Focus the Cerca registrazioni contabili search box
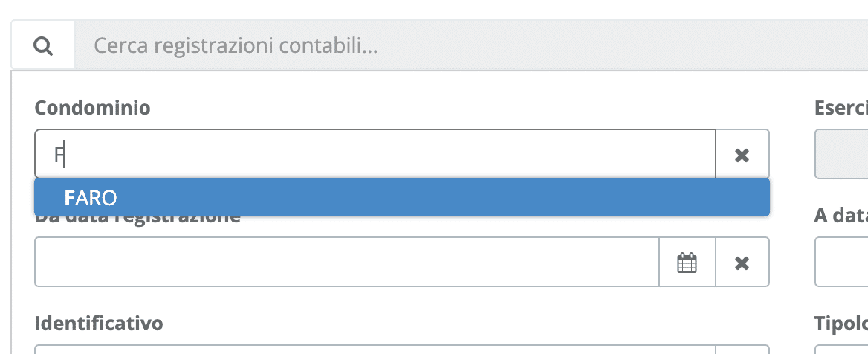This screenshot has height=354, width=868. (x=470, y=45)
